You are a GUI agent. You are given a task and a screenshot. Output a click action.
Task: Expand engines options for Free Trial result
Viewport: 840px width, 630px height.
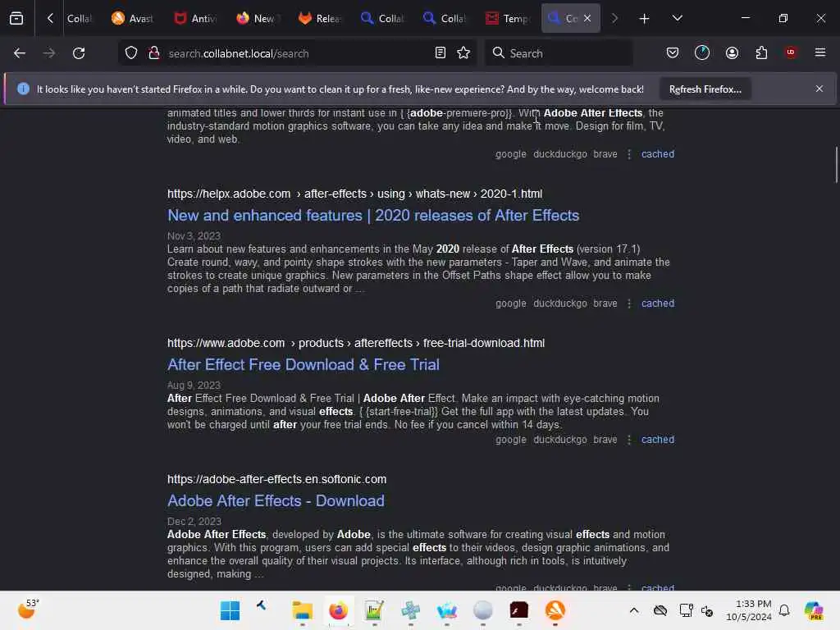click(629, 440)
